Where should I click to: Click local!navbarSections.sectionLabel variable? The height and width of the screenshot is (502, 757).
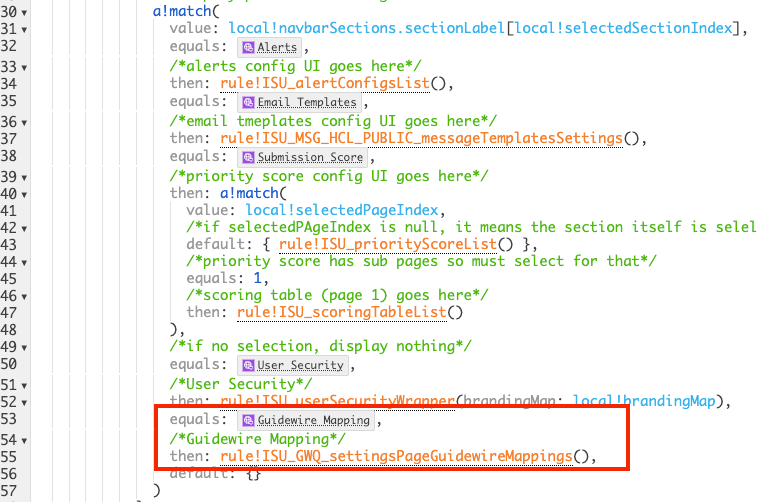coord(367,28)
